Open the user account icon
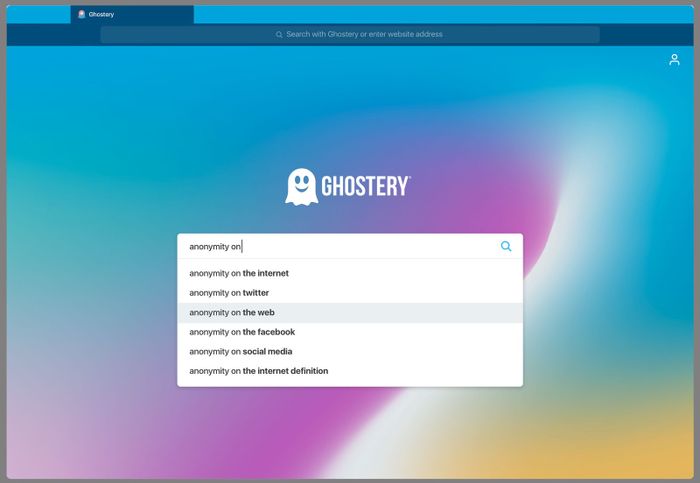 (674, 60)
